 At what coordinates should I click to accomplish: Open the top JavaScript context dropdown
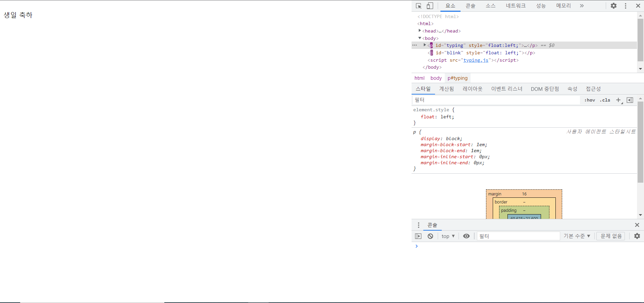click(x=448, y=236)
